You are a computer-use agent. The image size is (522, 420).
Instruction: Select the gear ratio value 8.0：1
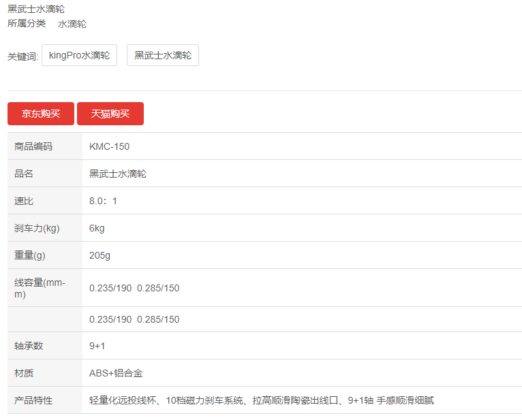pos(103,201)
